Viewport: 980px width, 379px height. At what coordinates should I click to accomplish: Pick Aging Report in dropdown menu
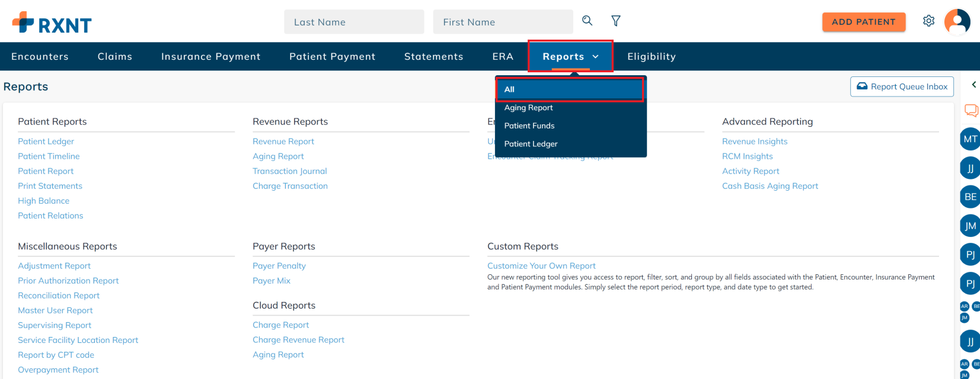point(528,108)
